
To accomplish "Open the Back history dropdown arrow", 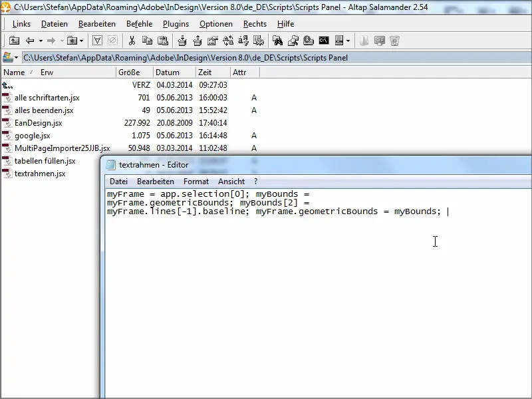I will point(41,41).
